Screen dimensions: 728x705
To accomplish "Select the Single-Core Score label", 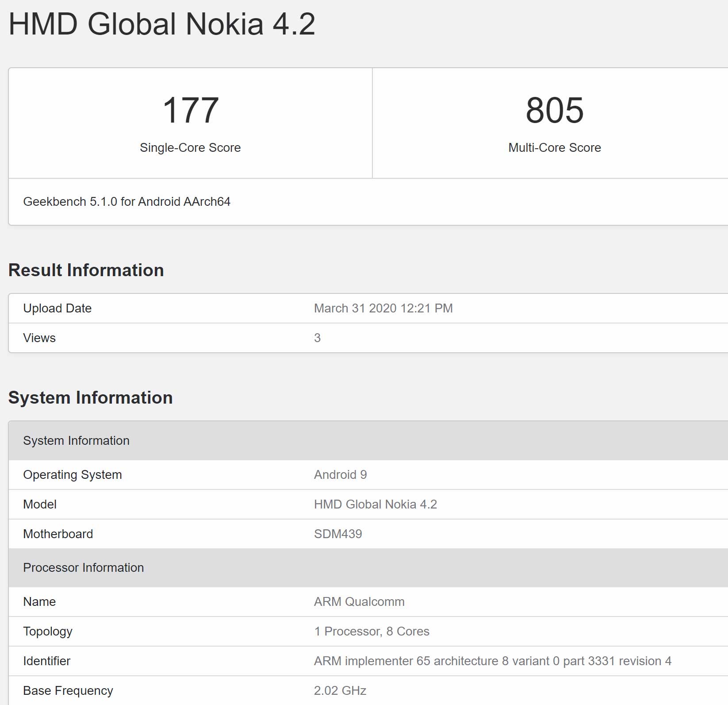I will pos(190,148).
